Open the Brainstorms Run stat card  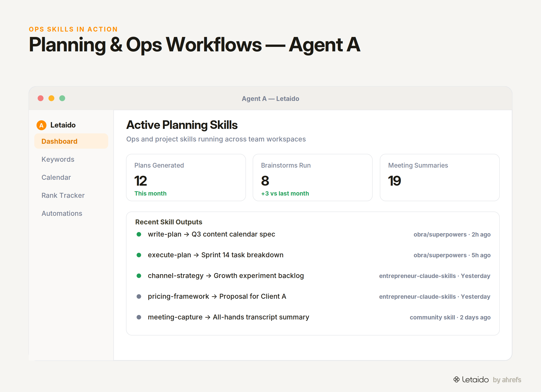pos(312,177)
